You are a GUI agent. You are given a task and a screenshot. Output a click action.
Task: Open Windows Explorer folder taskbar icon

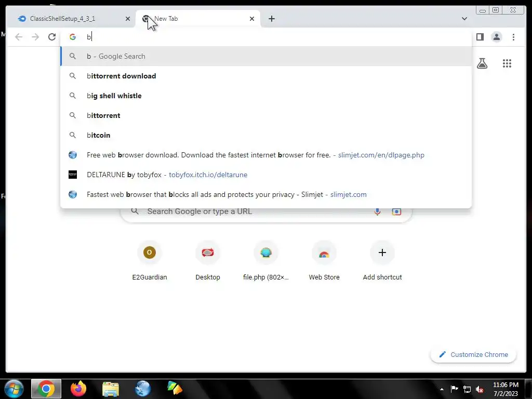(x=111, y=389)
